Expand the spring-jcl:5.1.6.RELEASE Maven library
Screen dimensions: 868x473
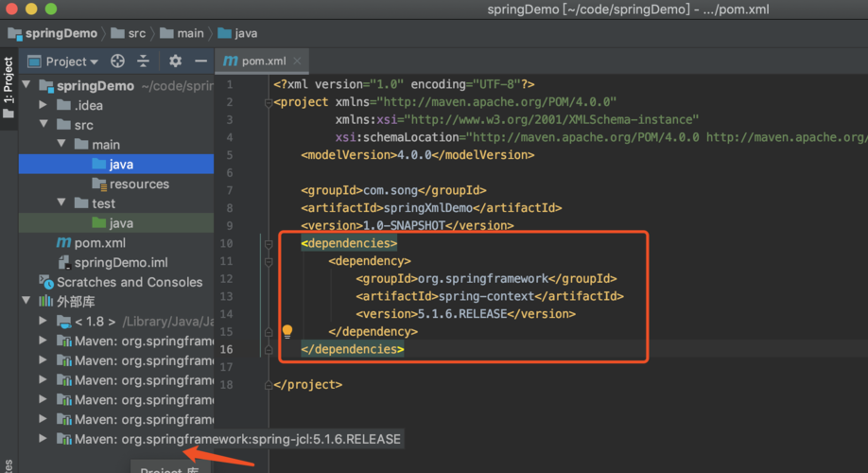(x=43, y=438)
